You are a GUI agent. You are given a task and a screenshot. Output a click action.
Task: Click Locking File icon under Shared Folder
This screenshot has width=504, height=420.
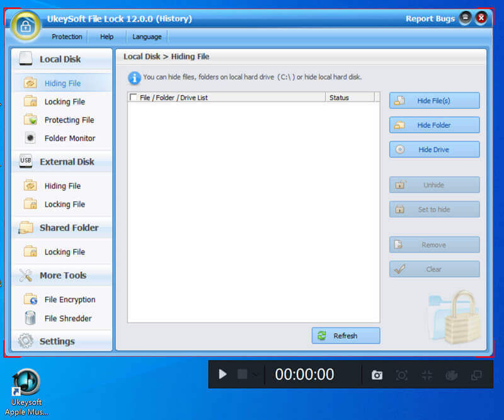pos(30,251)
